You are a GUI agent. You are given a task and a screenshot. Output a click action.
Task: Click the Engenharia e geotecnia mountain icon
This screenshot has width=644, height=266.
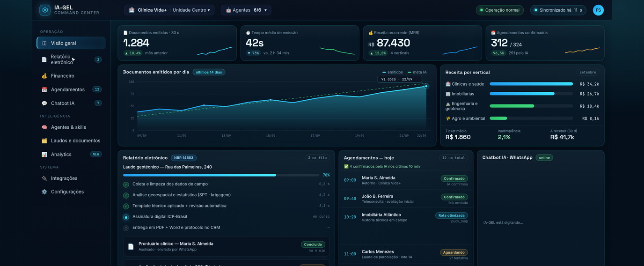point(448,103)
